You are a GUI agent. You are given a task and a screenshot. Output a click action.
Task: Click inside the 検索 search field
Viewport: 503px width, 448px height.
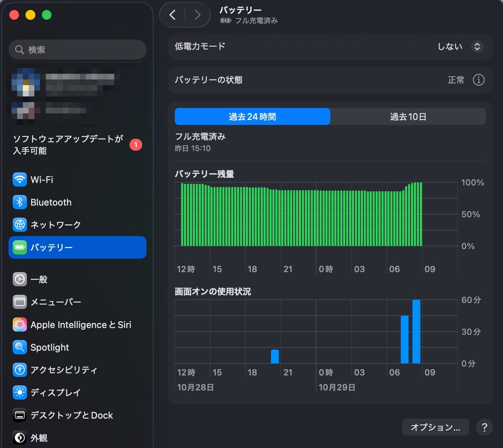[x=81, y=50]
